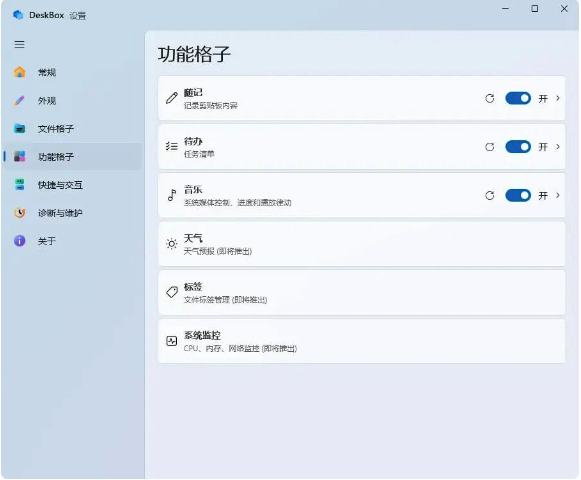Click the DeskBox app logo icon

point(18,15)
